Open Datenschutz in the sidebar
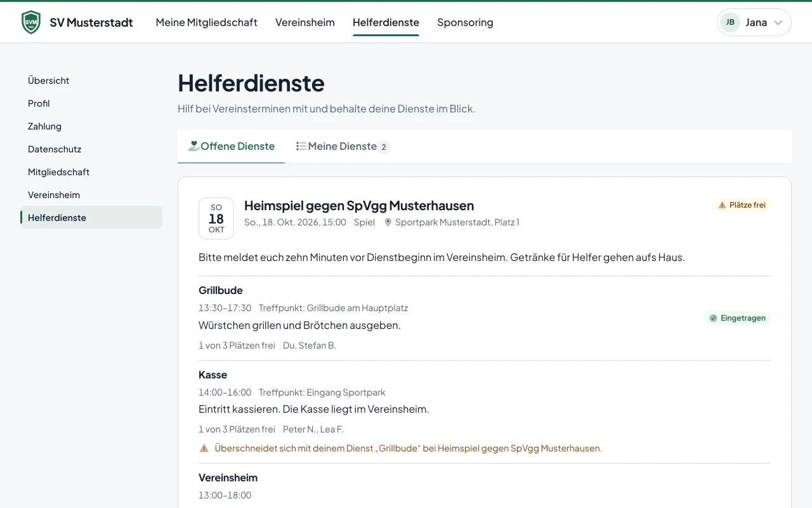This screenshot has width=812, height=508. tap(91, 149)
